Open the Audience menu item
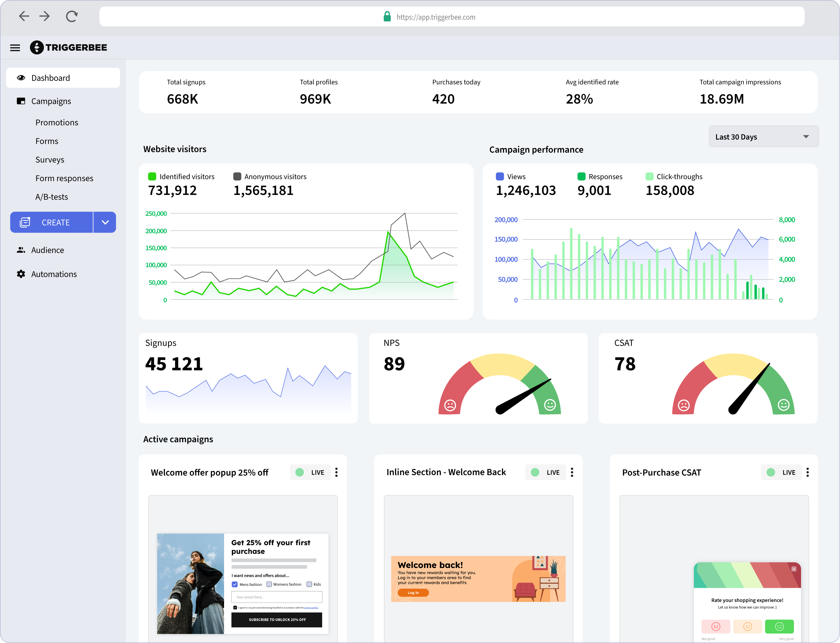The height and width of the screenshot is (643, 840). pos(48,250)
